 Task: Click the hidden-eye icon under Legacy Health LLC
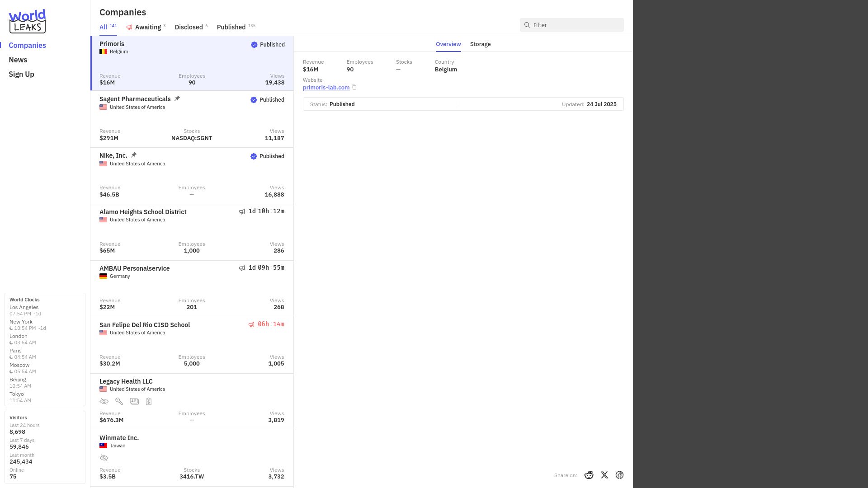coord(104,401)
